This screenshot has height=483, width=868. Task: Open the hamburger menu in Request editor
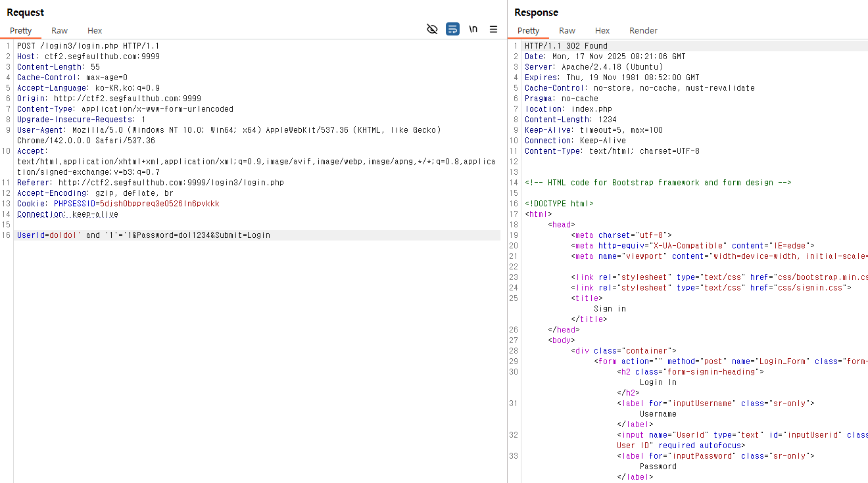493,30
